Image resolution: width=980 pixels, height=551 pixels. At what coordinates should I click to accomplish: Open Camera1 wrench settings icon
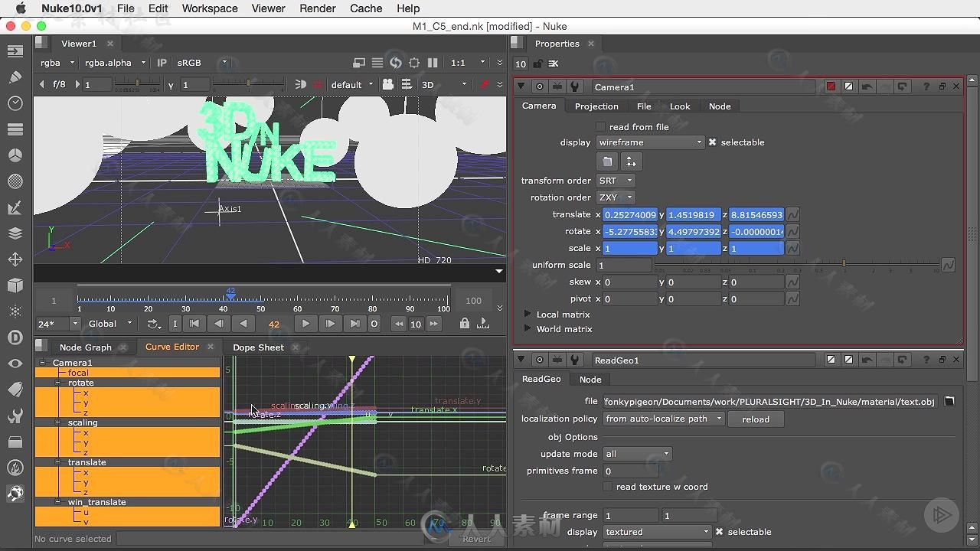(574, 86)
